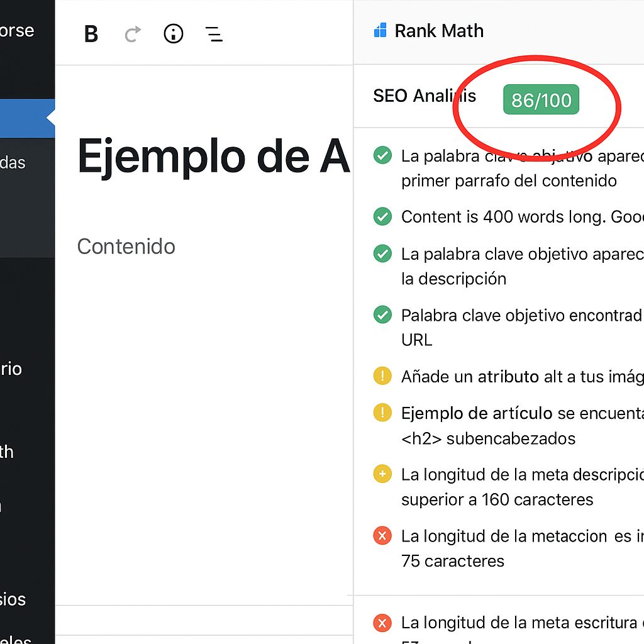Open document details via the info icon
Image resolution: width=644 pixels, height=644 pixels.
tap(173, 34)
